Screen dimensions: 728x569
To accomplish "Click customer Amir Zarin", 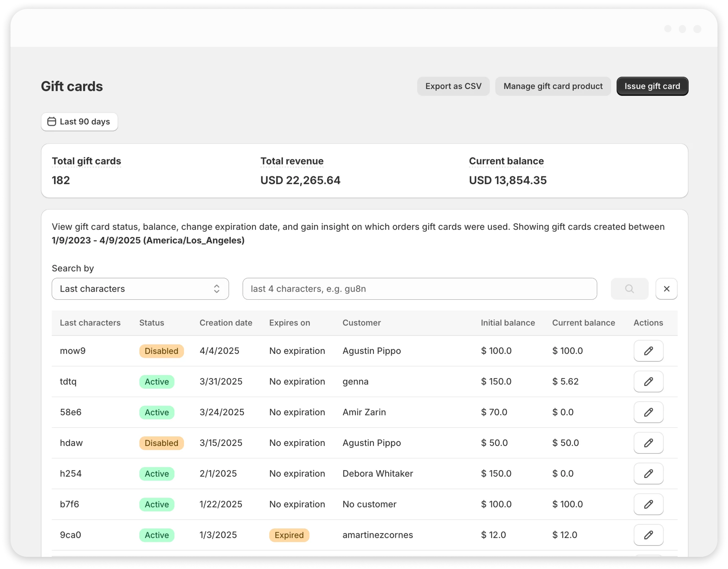I will tap(364, 412).
